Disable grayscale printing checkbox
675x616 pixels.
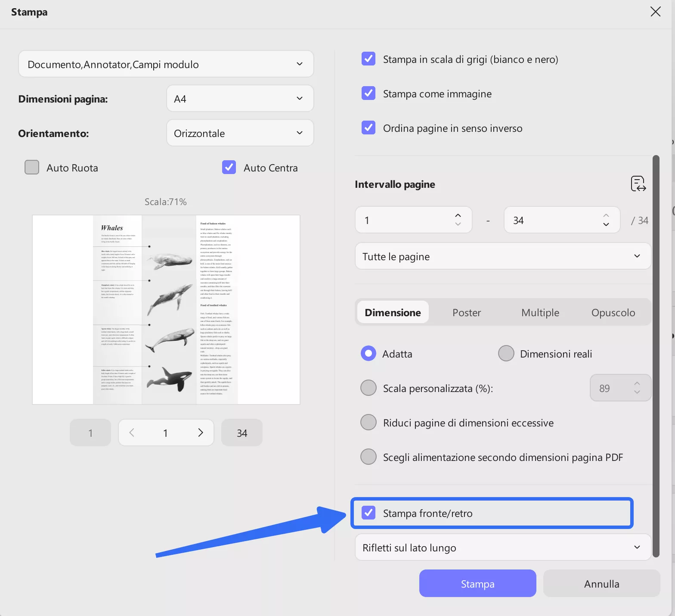click(368, 59)
